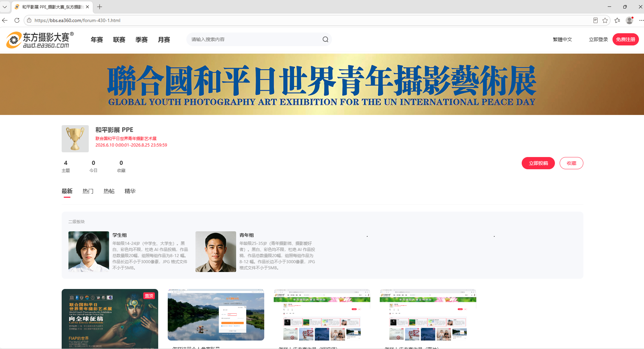644x349 pixels.
Task: Reload the page with the refresh icon
Action: tap(17, 20)
